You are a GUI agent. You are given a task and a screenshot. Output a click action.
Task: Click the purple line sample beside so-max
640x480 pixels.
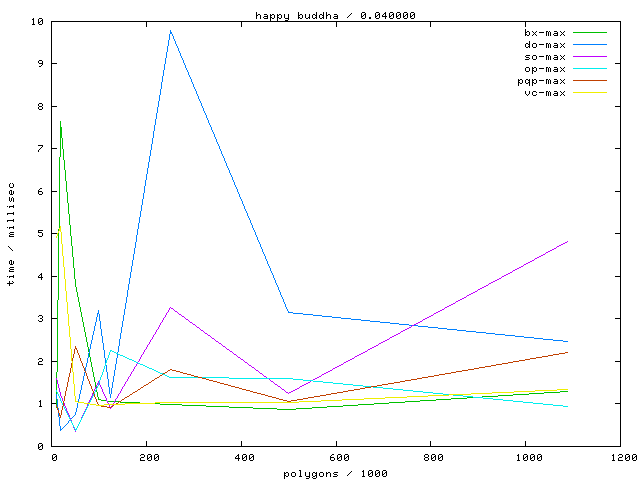(x=588, y=57)
